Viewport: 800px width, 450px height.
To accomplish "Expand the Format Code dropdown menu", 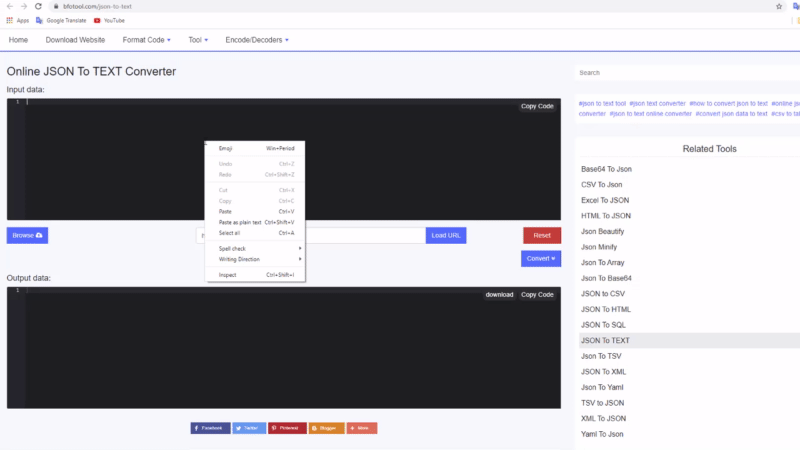I will pyautogui.click(x=146, y=40).
